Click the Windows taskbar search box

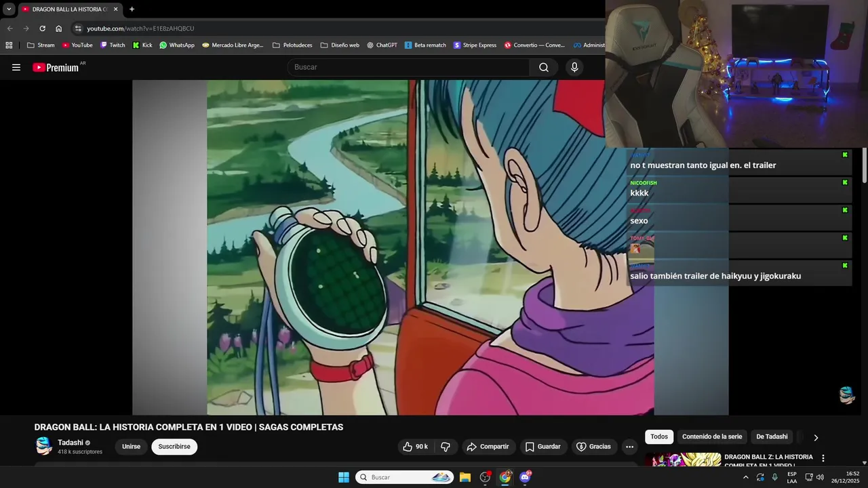coord(405,477)
